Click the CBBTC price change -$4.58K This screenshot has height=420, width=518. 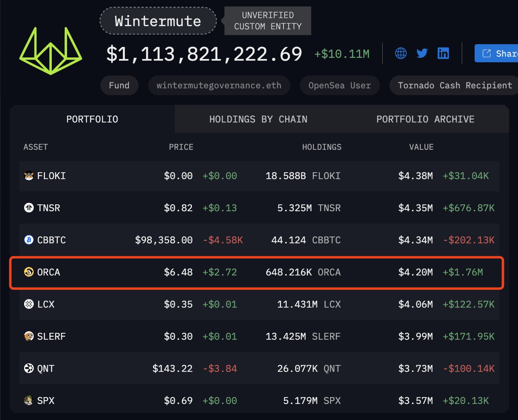pyautogui.click(x=223, y=240)
